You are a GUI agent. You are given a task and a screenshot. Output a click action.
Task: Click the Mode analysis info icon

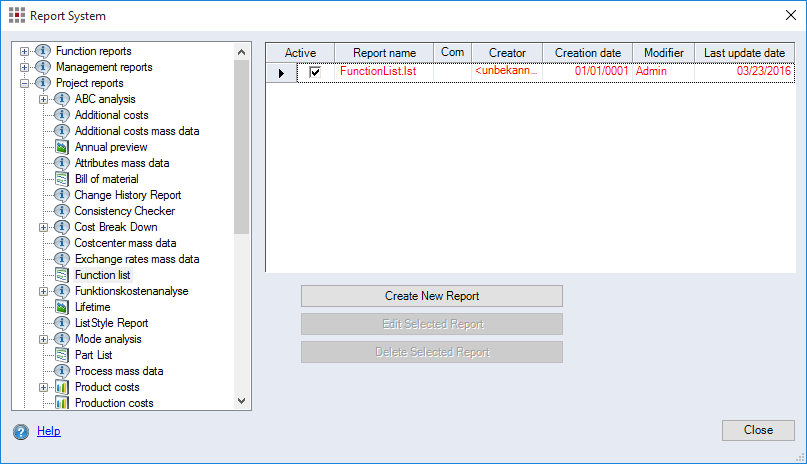(x=62, y=339)
